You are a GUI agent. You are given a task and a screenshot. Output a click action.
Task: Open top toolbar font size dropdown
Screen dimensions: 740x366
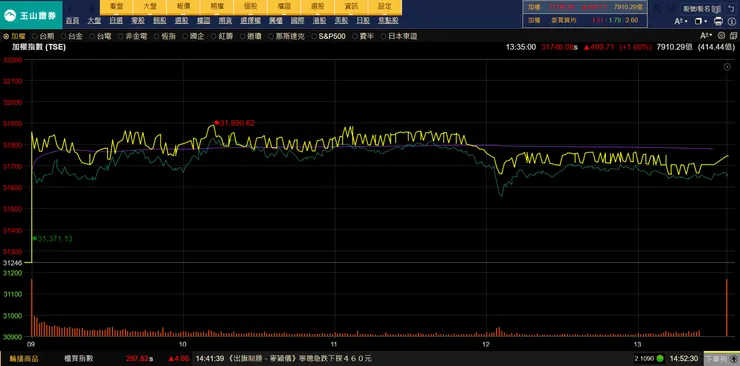(681, 21)
